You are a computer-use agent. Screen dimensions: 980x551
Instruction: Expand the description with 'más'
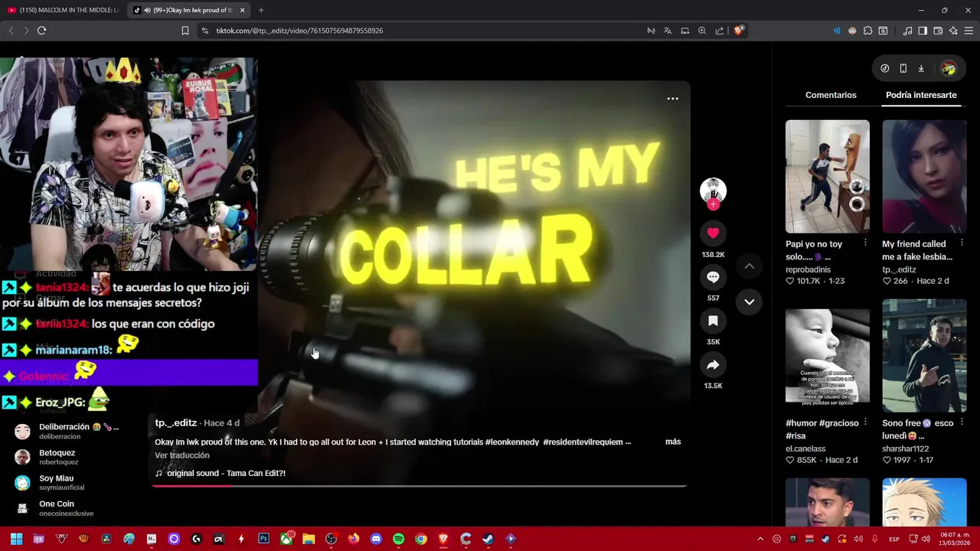pyautogui.click(x=673, y=442)
